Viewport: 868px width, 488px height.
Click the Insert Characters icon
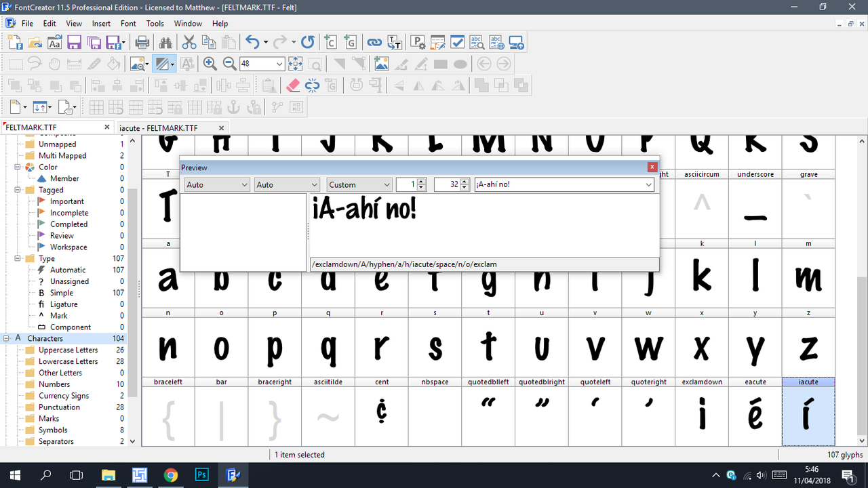330,42
